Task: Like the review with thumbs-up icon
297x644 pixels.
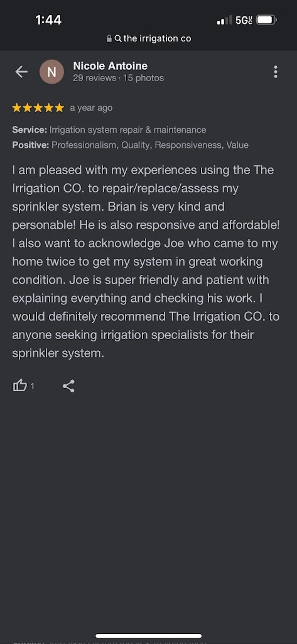Action: click(x=19, y=386)
